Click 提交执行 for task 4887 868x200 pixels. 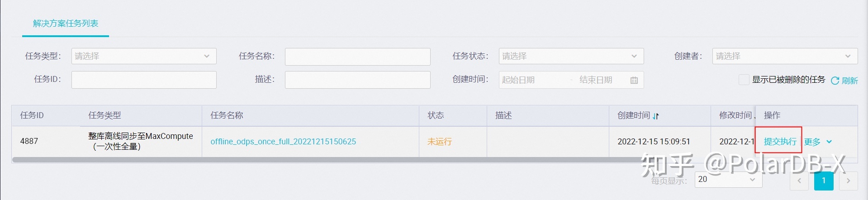point(780,142)
